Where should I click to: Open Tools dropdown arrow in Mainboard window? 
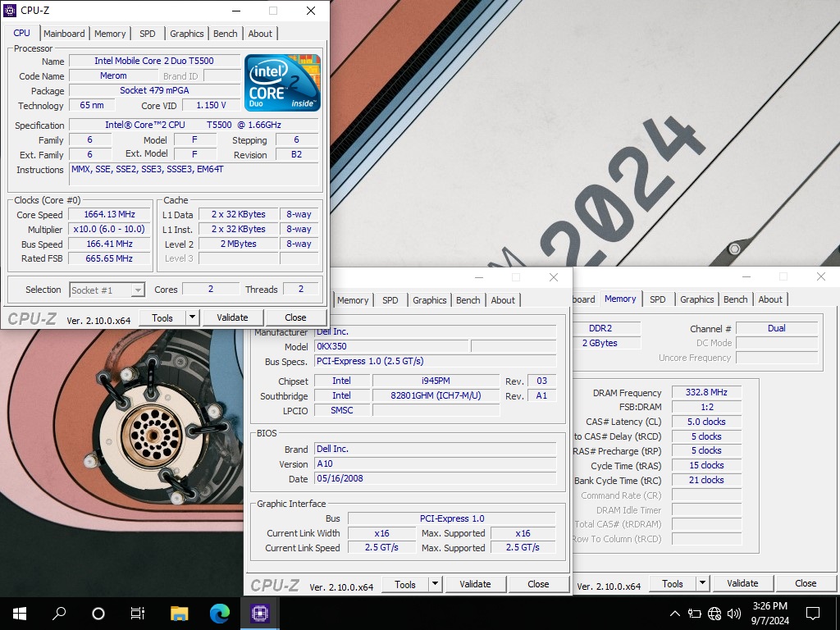click(435, 584)
